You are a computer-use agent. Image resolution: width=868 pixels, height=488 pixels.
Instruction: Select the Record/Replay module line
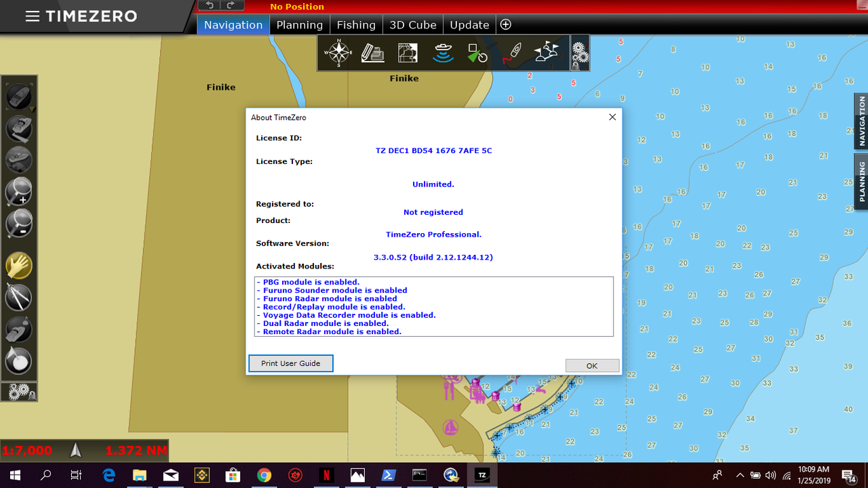pos(331,307)
